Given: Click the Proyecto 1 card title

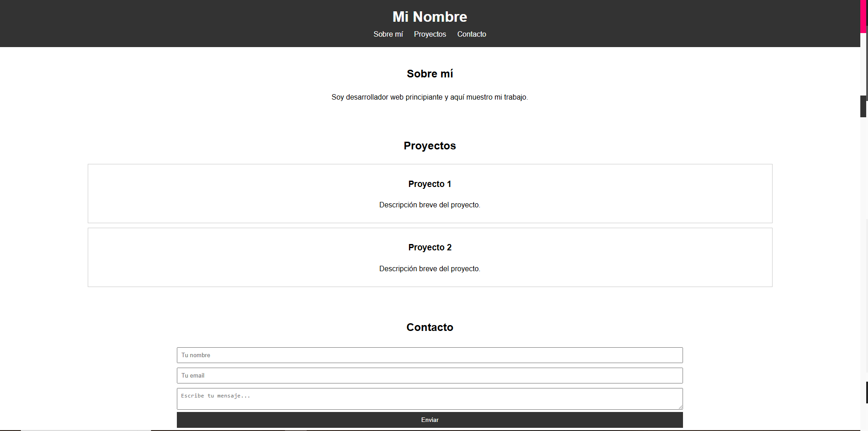Looking at the screenshot, I should click(x=429, y=184).
